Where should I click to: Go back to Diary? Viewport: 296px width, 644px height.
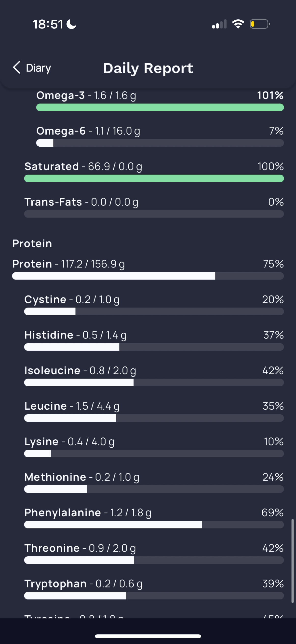coord(32,68)
